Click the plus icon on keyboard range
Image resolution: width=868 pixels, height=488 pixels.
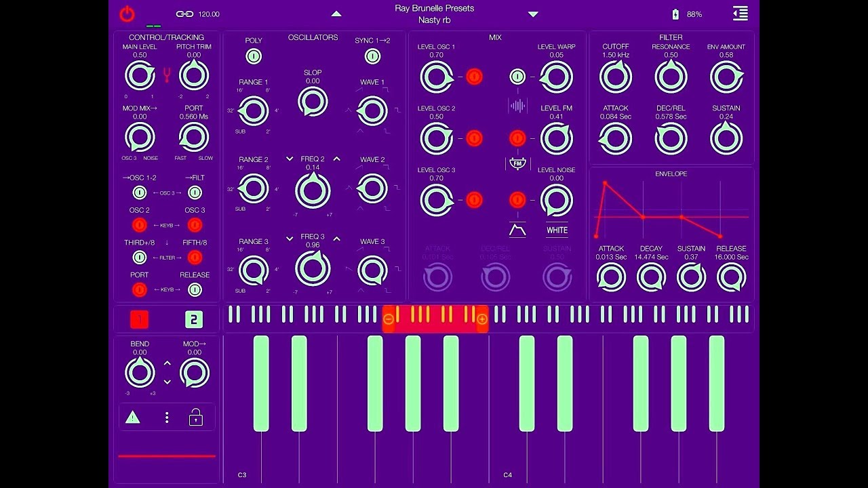point(482,319)
